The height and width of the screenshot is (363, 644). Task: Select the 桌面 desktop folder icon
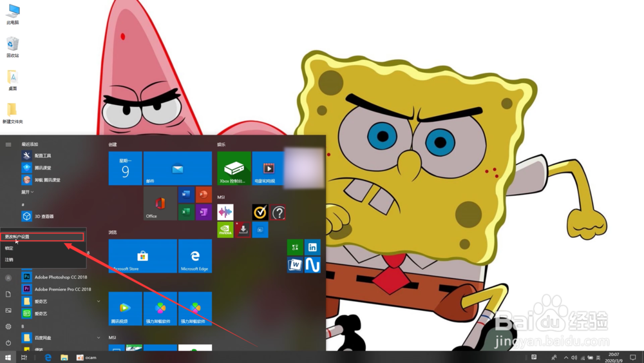click(x=13, y=80)
